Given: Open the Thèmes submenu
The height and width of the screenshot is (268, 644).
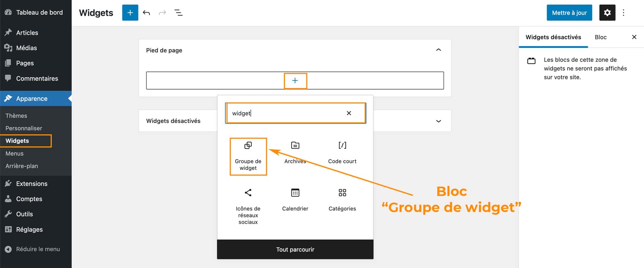Looking at the screenshot, I should 17,116.
